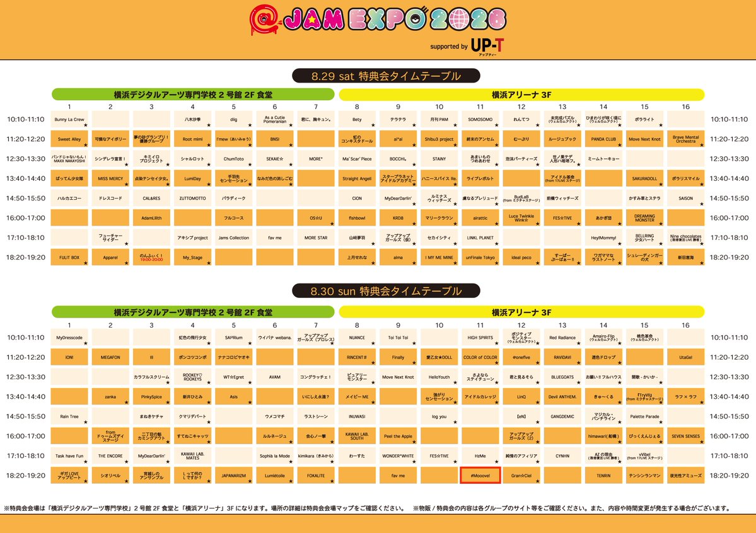Choose the airattic slot
This screenshot has width=756, height=533.
(x=480, y=218)
